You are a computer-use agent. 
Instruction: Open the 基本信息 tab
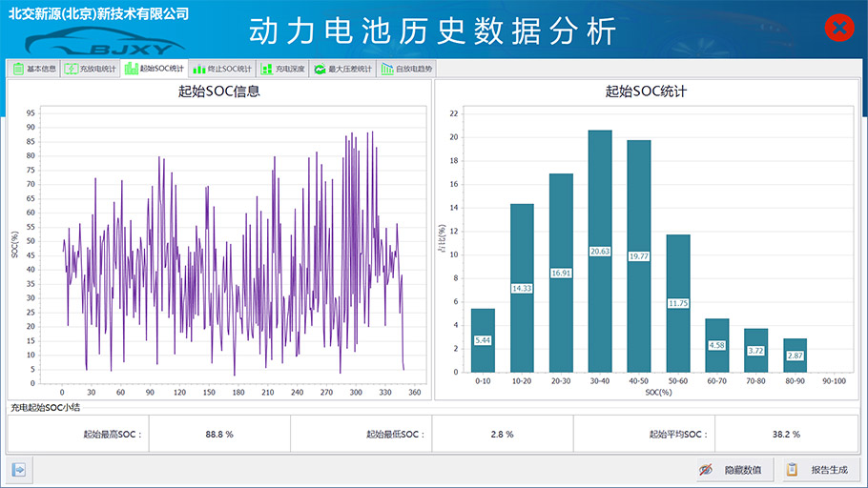pyautogui.click(x=34, y=69)
